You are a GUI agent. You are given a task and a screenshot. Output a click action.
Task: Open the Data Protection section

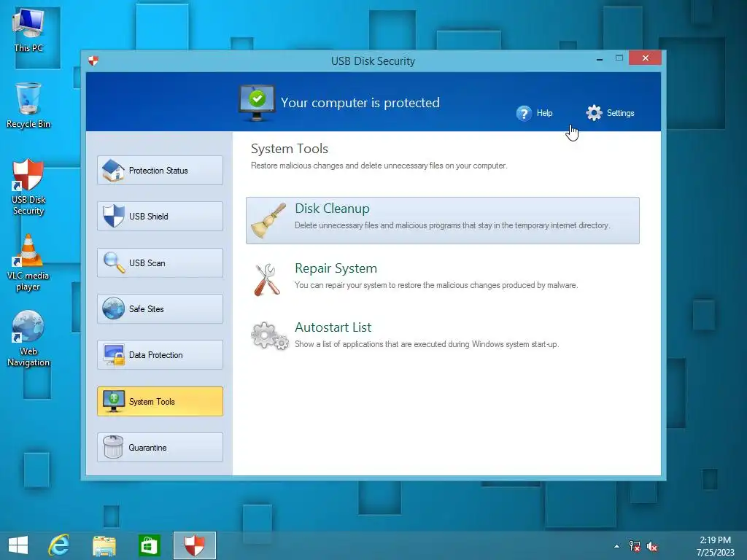pyautogui.click(x=160, y=355)
